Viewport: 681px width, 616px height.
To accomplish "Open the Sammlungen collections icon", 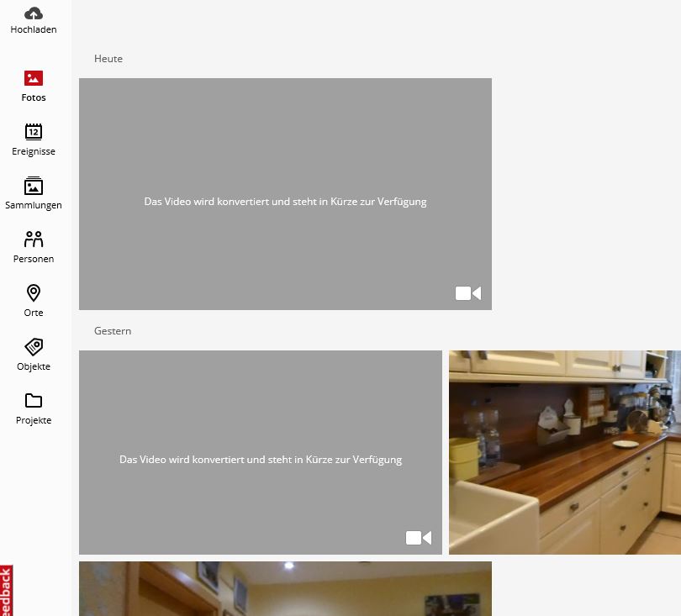I will [x=34, y=186].
